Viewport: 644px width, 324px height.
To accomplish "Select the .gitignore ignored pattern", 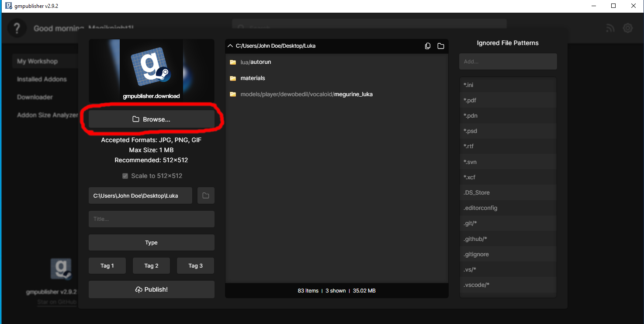I will click(x=508, y=254).
